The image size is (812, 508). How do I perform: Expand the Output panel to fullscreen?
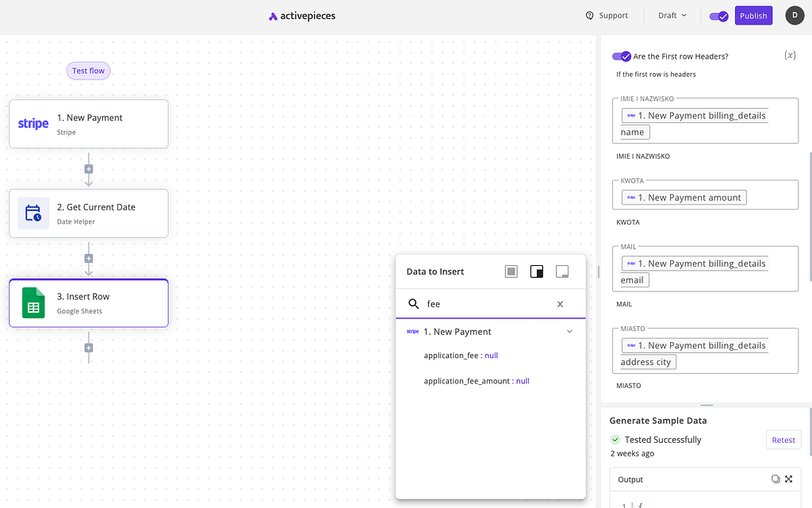789,479
